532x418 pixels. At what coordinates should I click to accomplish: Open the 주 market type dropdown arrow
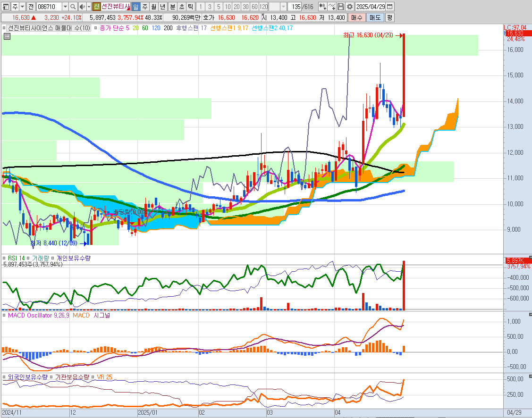[22, 7]
